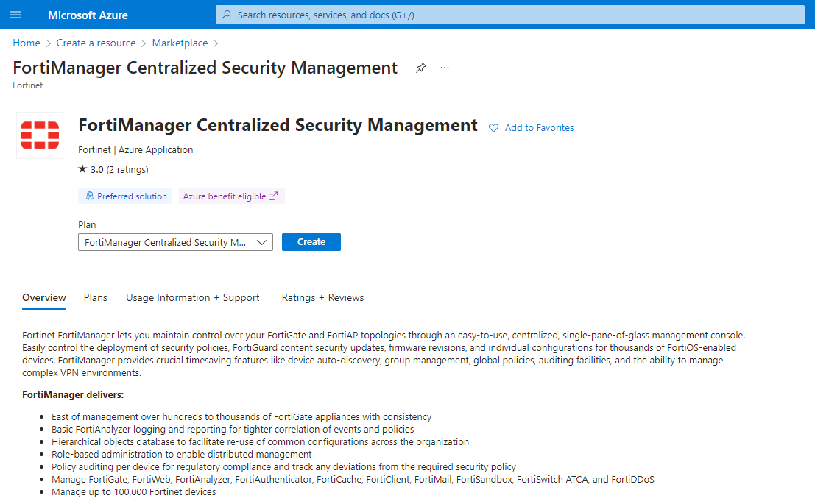This screenshot has height=504, width=815.
Task: Click the Preferred solution badge icon
Action: click(90, 196)
